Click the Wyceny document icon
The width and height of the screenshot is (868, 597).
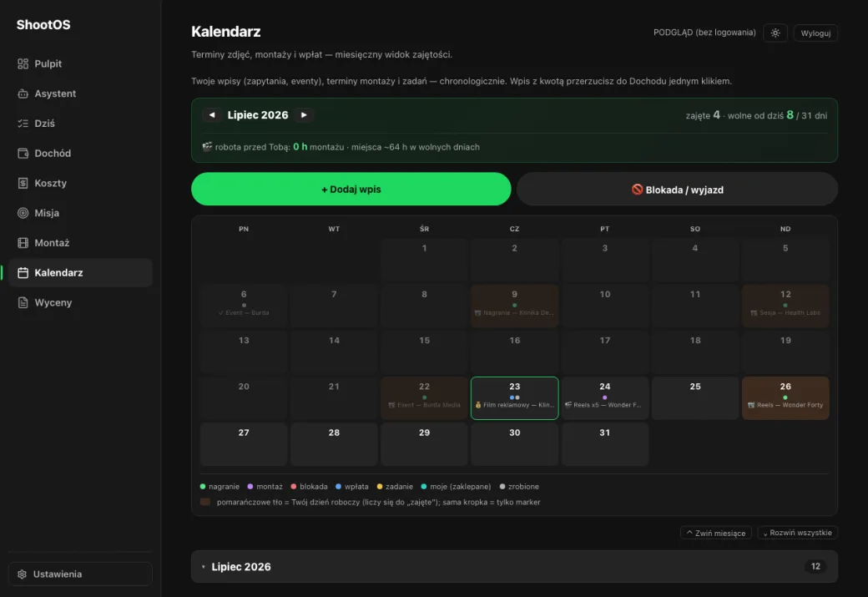pos(23,303)
